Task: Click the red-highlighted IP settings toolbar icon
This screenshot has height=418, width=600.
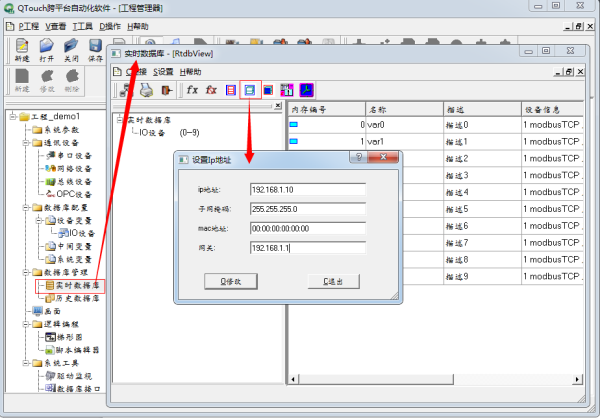Action: pyautogui.click(x=251, y=90)
